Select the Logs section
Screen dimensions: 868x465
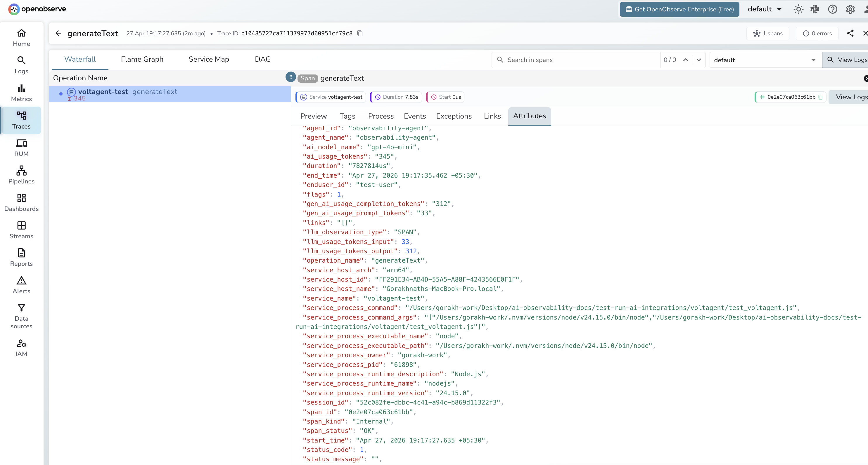(21, 65)
